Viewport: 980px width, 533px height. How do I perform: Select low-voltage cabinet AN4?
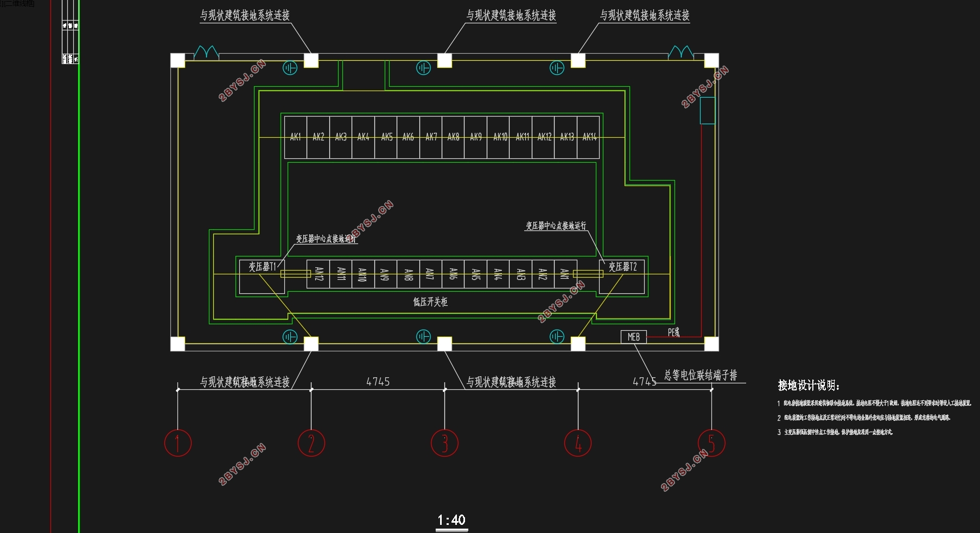(498, 274)
